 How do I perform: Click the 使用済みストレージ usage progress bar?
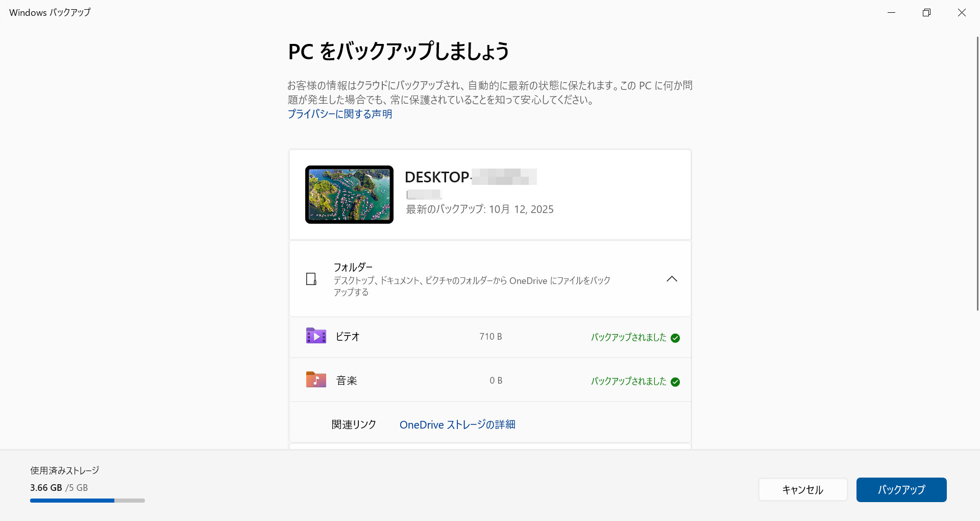point(87,501)
